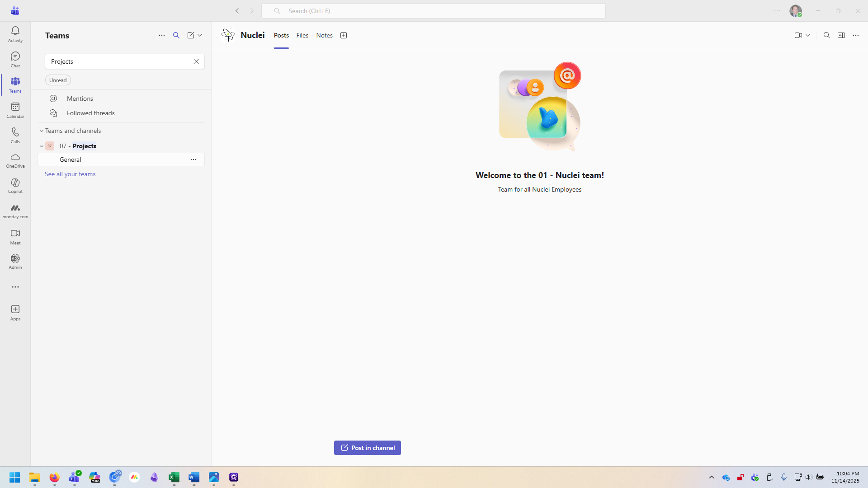The height and width of the screenshot is (488, 868).
Task: Open the Calendar app icon
Action: (15, 110)
